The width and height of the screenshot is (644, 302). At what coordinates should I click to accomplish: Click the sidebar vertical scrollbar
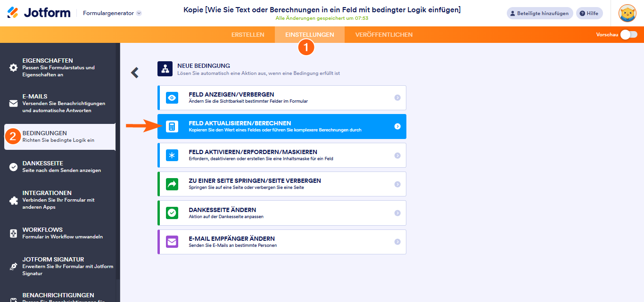coord(118,160)
